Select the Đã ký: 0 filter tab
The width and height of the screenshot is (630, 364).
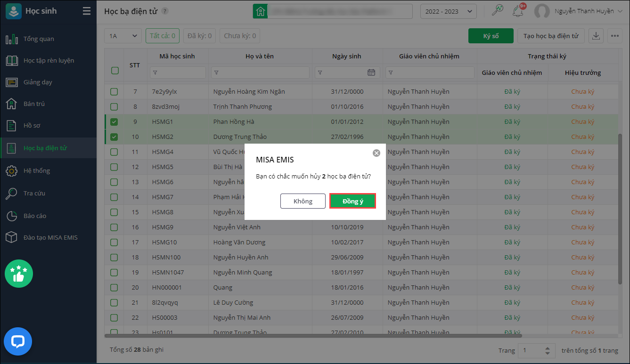tap(200, 36)
